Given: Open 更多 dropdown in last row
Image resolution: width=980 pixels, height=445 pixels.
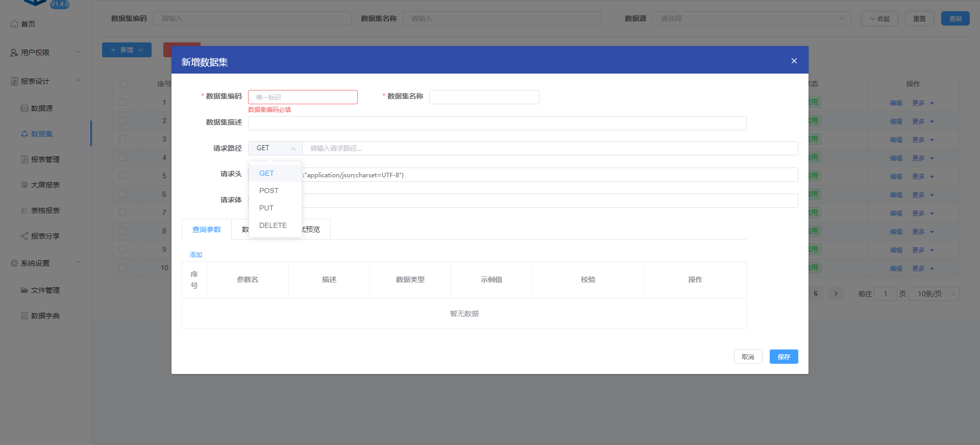Looking at the screenshot, I should tap(923, 268).
